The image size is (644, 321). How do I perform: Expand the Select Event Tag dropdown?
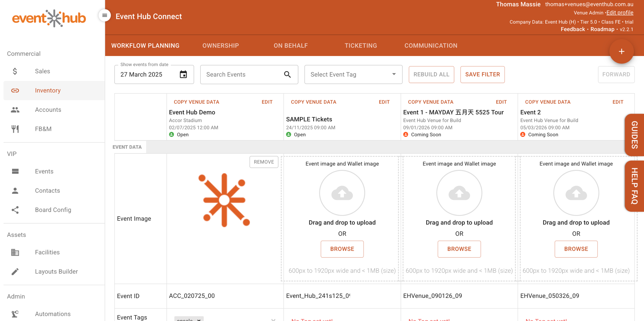point(394,74)
